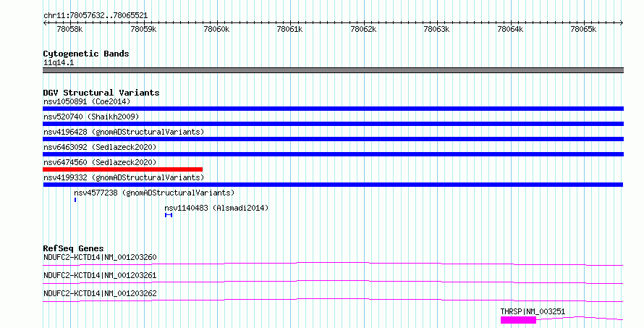Select the DGV Structural Variants track title
Screen dimensions: 644x328
101,93
